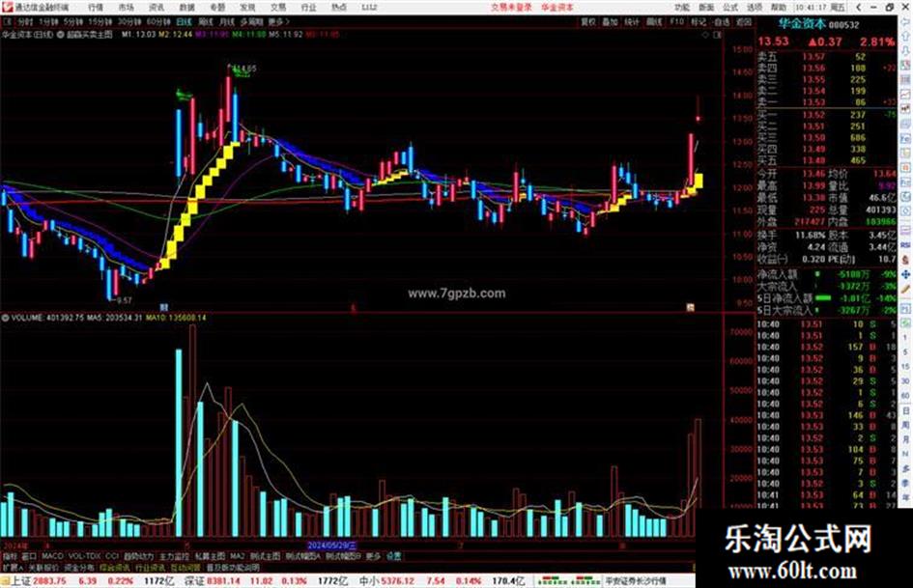Open the 行业资讯 tab
Screen dimensions: 913x588
coord(151,567)
